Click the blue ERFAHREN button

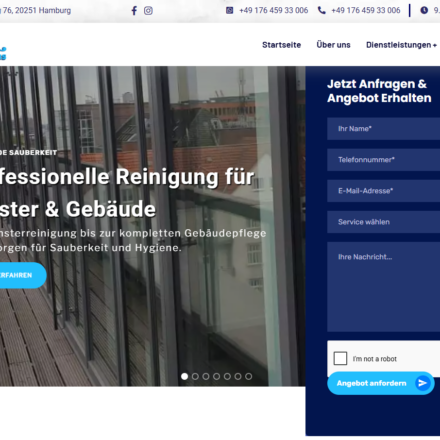pos(21,275)
